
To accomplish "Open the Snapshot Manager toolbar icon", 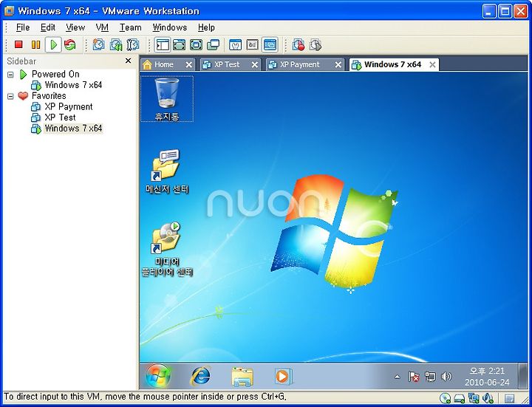I will 133,44.
